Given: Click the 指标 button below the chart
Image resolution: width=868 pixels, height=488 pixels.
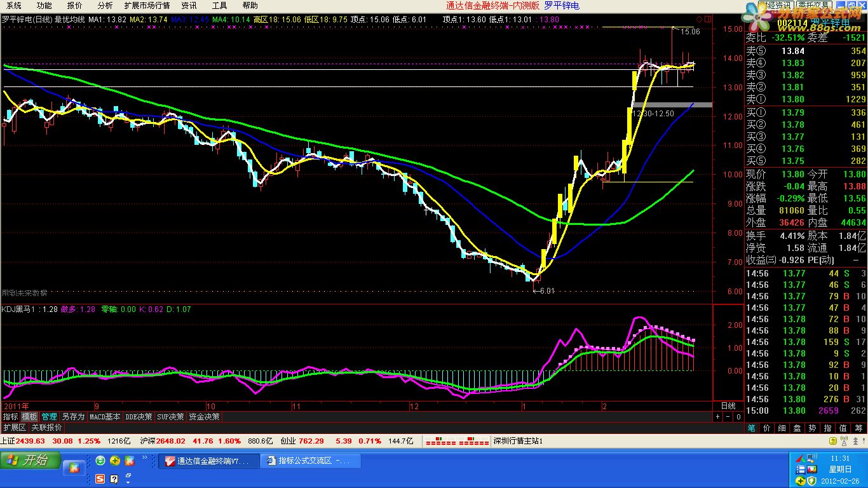Looking at the screenshot, I should [10, 417].
